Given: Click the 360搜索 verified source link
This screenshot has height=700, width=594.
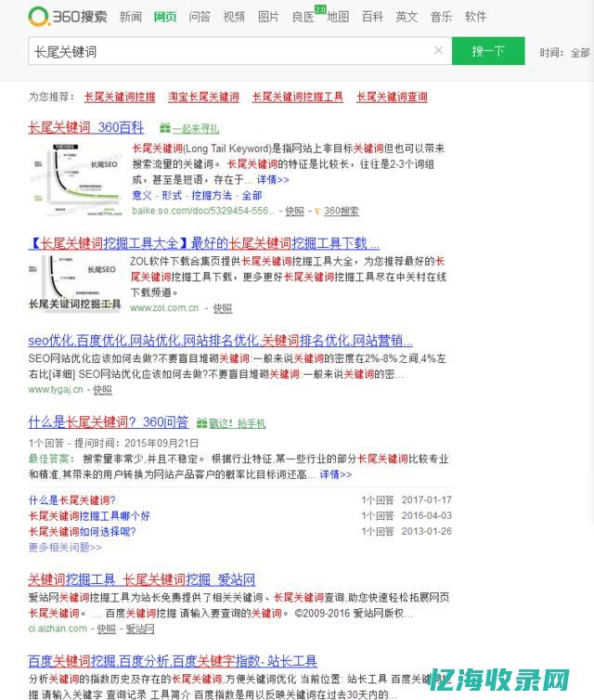Looking at the screenshot, I should [341, 211].
